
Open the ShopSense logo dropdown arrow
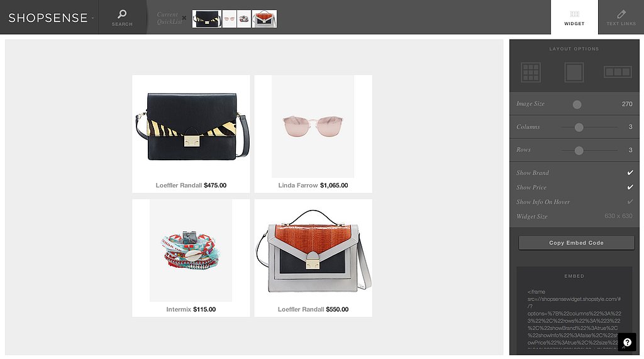coord(93,18)
